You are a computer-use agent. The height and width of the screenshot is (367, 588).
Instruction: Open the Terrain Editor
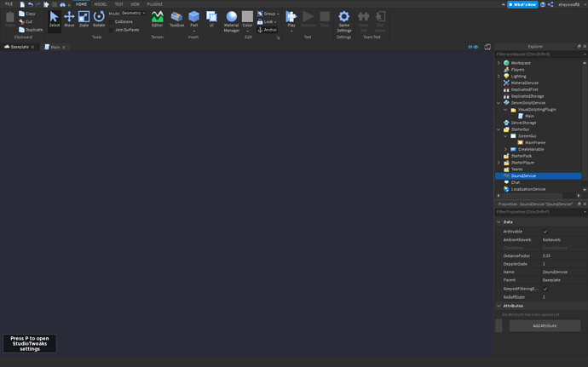coord(157,19)
